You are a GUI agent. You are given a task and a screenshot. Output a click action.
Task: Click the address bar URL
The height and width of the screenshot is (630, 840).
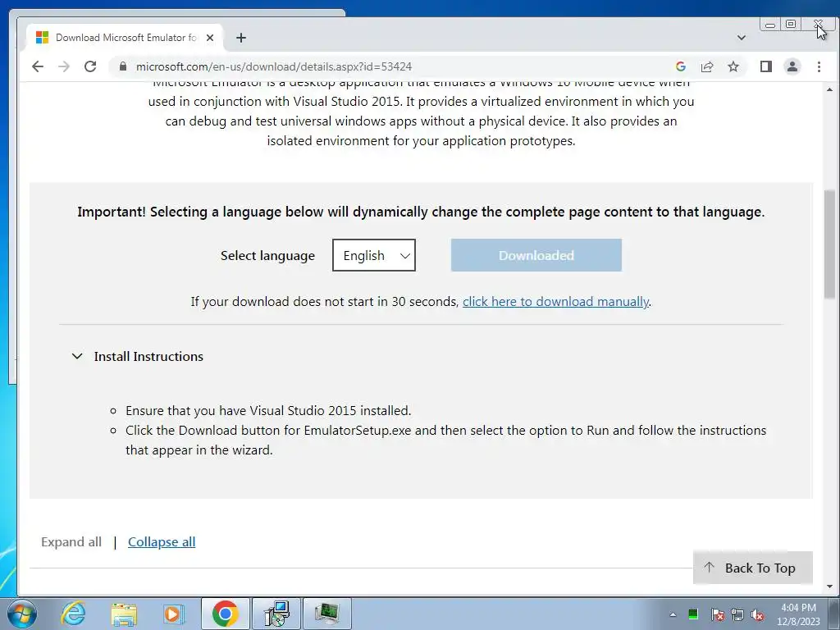tap(274, 66)
